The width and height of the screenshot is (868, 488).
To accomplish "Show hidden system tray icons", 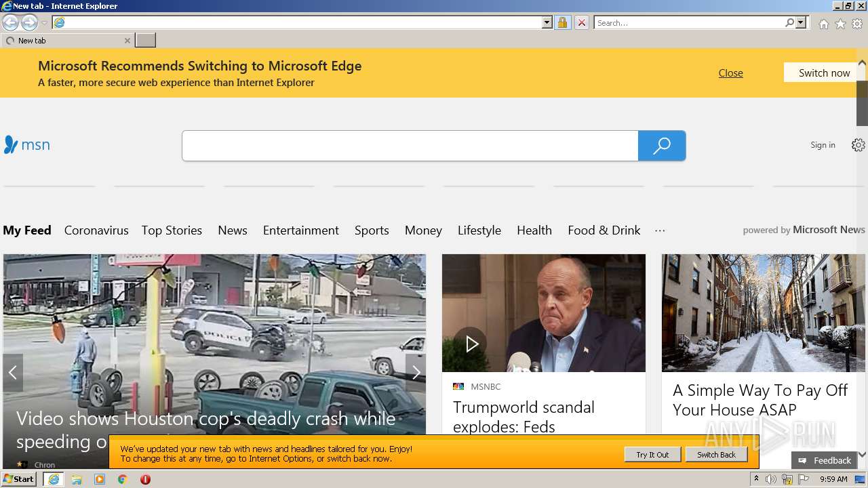I will click(x=756, y=479).
